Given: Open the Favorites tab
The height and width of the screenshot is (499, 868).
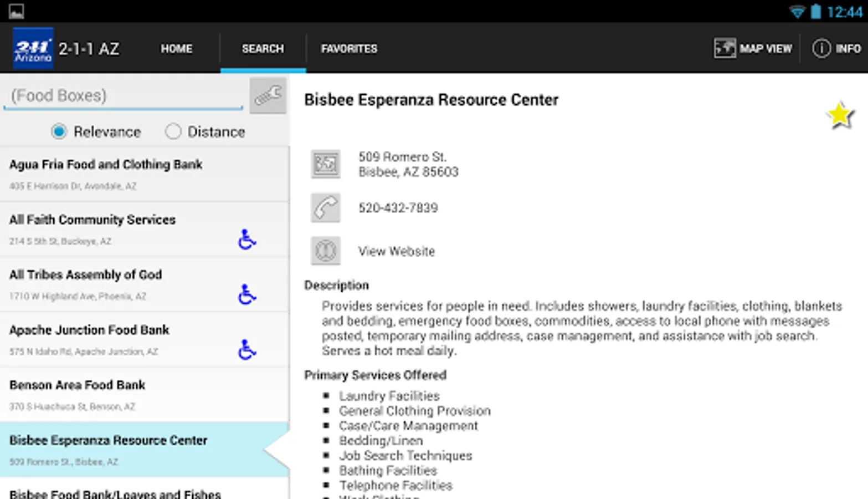Looking at the screenshot, I should [349, 49].
